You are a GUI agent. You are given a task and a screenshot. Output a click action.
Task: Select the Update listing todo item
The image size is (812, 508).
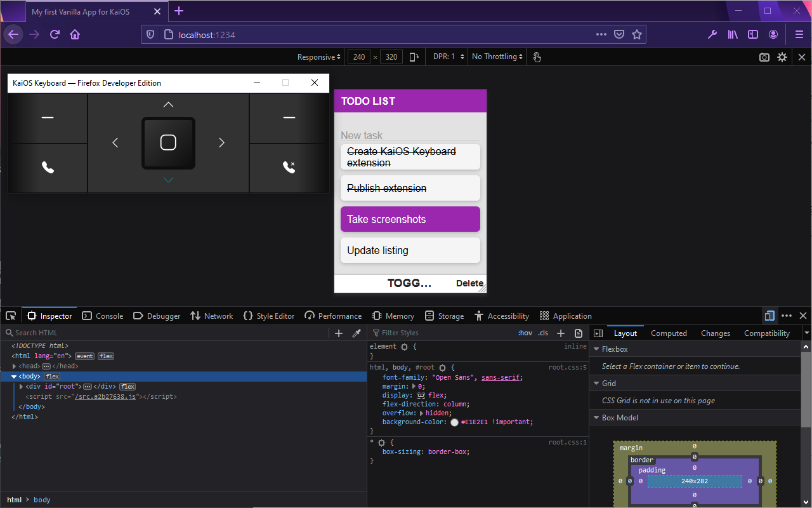[410, 250]
